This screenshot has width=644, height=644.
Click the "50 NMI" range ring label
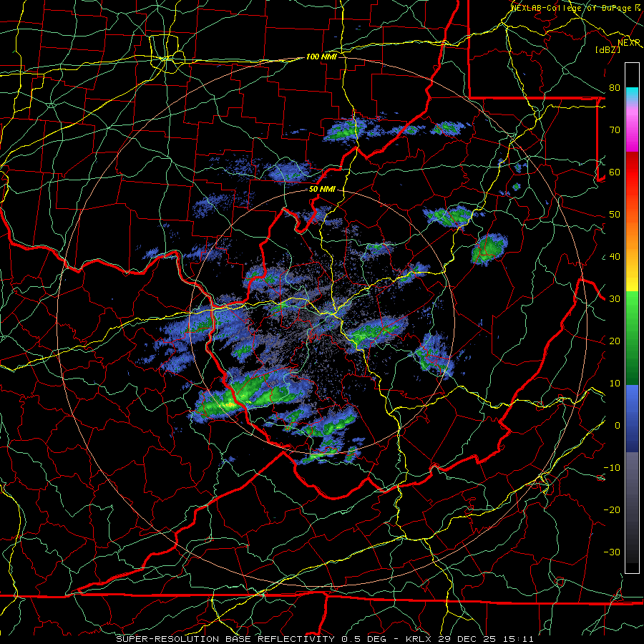coord(322,190)
